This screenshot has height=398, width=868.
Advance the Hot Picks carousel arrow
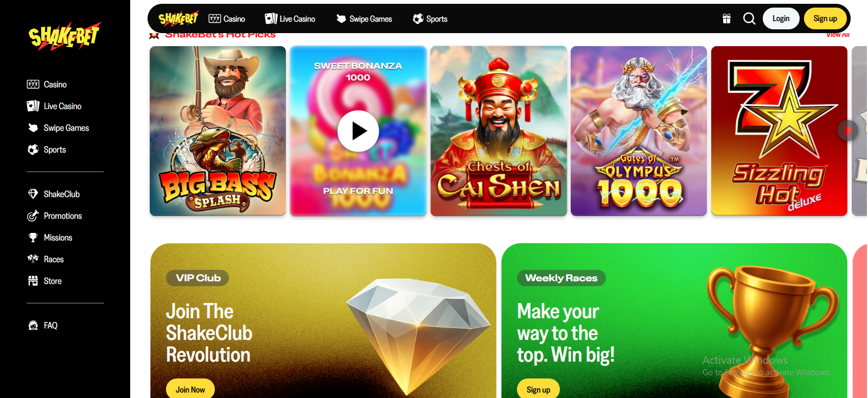click(847, 130)
